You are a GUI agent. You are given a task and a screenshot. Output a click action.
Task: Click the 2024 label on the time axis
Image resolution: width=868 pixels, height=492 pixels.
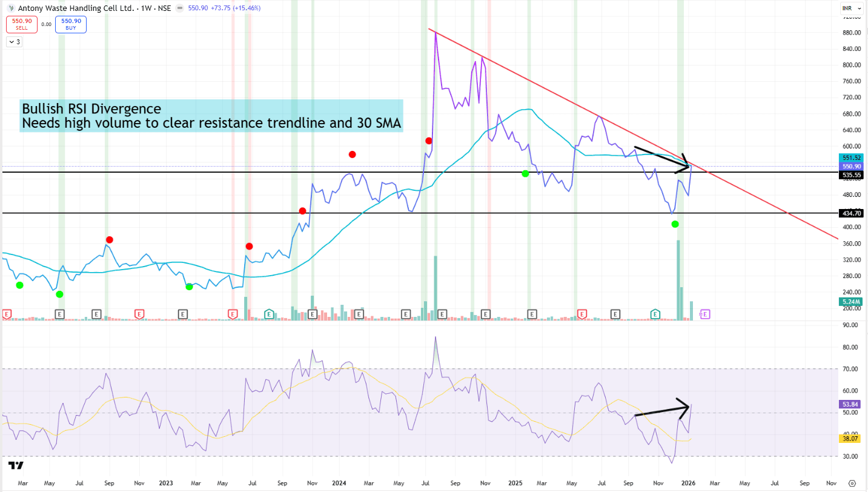339,483
